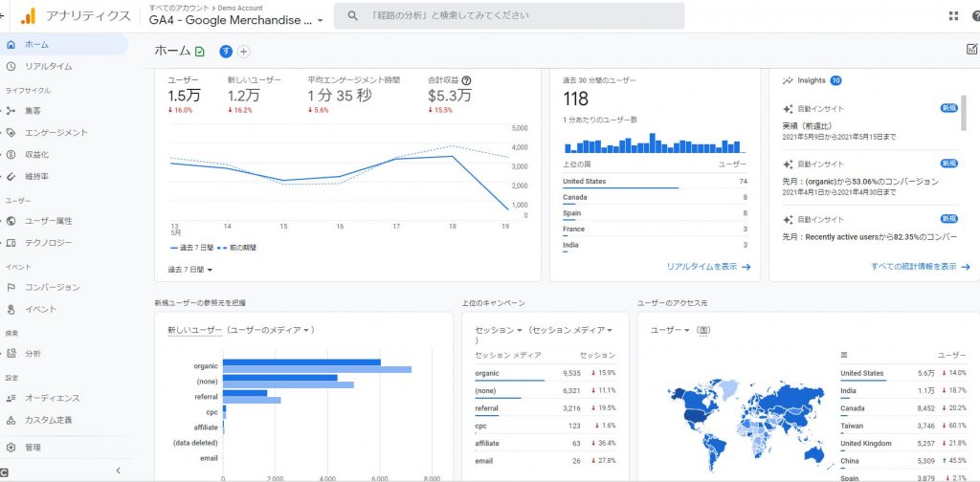Open the Google apps grid icon
Screen dimensions: 980x482
tap(953, 16)
